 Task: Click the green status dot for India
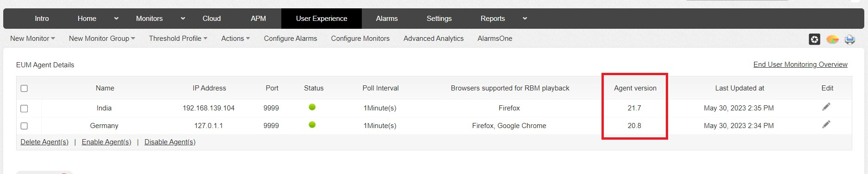[312, 107]
